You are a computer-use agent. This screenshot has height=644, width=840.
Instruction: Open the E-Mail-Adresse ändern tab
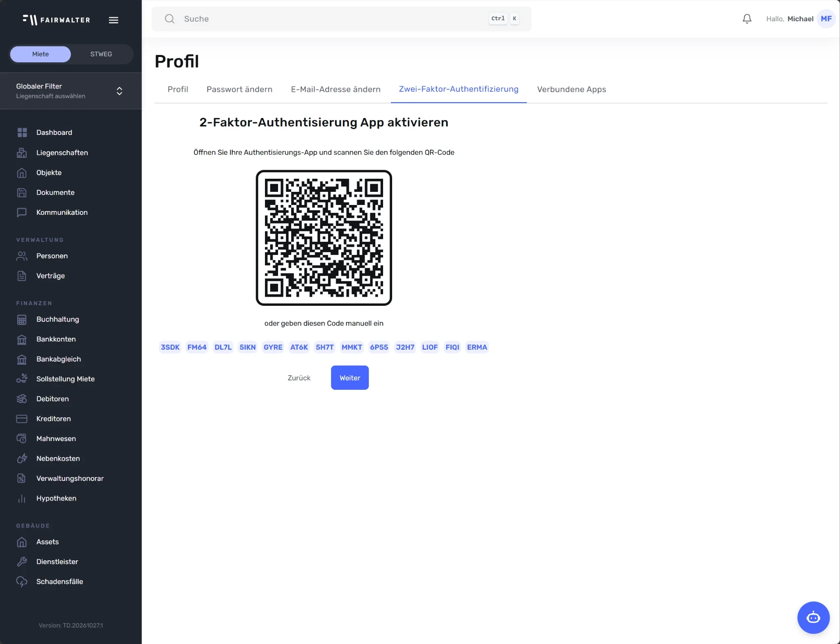[x=336, y=89]
